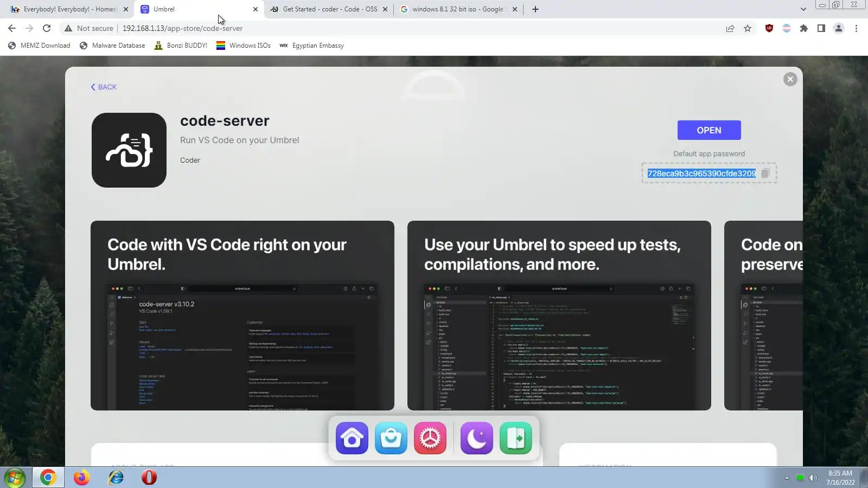
Task: Open the Windows ISOs bookmark
Action: [x=244, y=46]
